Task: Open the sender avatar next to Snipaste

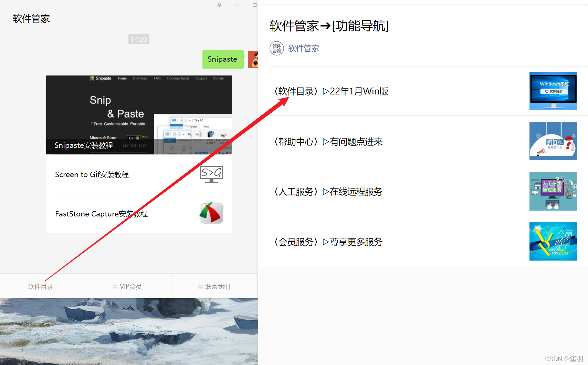Action: point(253,60)
